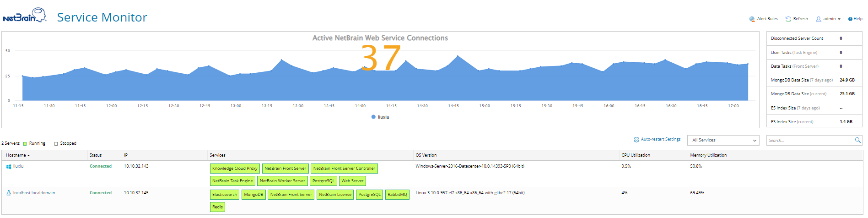The width and height of the screenshot is (868, 218).
Task: Click the Help link
Action: 858,19
